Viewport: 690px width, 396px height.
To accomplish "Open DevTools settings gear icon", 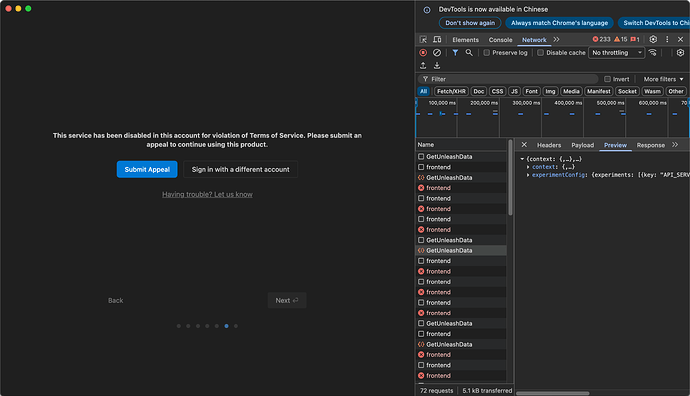I will pos(653,39).
